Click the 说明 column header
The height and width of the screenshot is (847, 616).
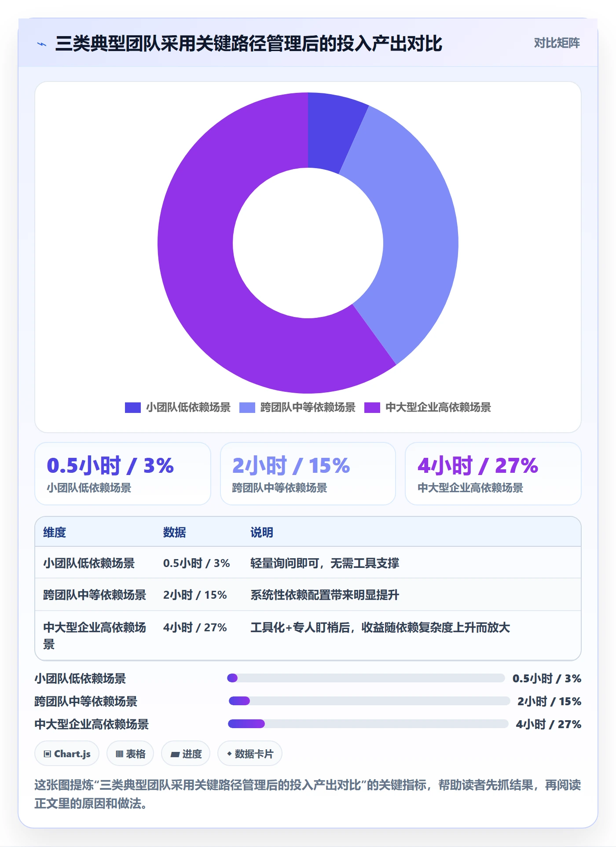click(262, 532)
